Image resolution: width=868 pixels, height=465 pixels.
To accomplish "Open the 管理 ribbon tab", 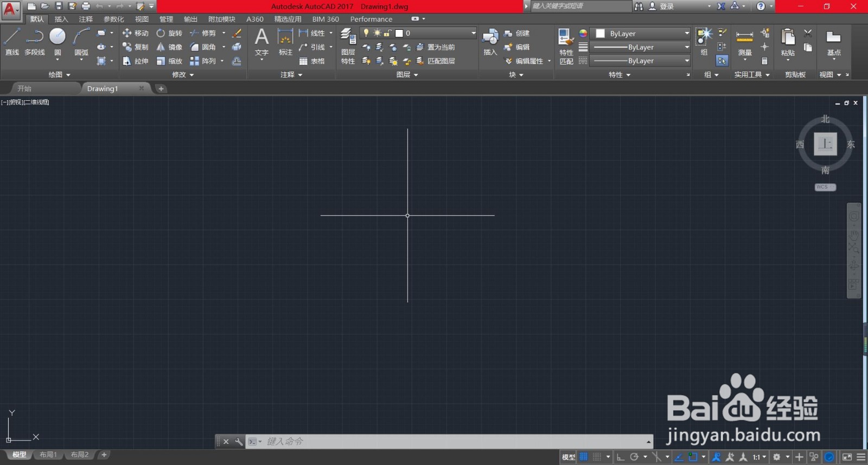I will [166, 19].
